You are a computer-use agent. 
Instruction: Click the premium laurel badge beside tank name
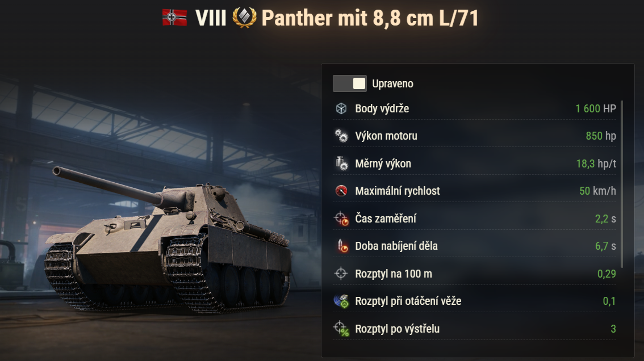(244, 18)
